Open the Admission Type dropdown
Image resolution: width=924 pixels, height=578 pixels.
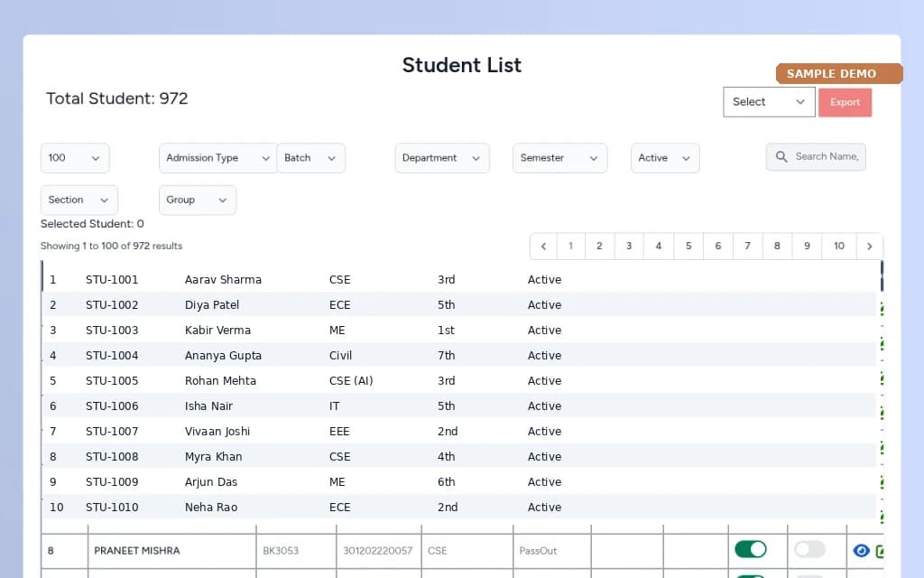[217, 158]
